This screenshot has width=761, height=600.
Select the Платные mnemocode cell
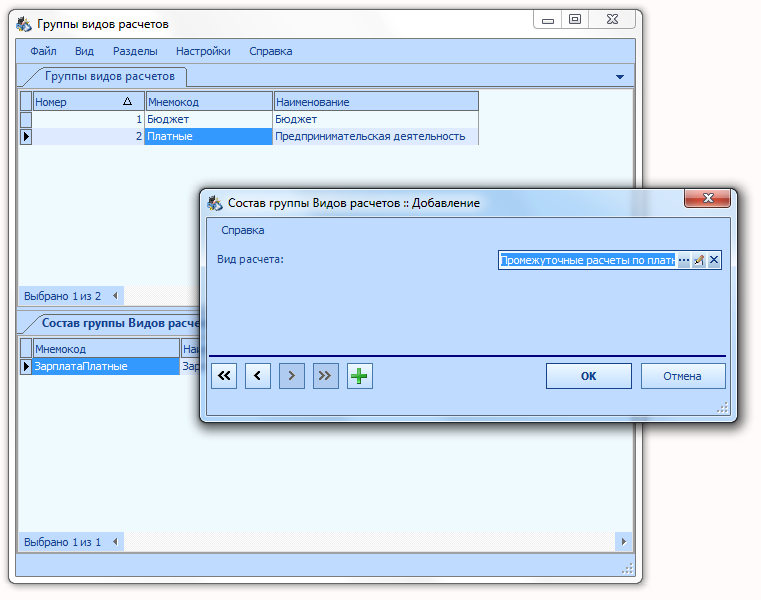[209, 136]
